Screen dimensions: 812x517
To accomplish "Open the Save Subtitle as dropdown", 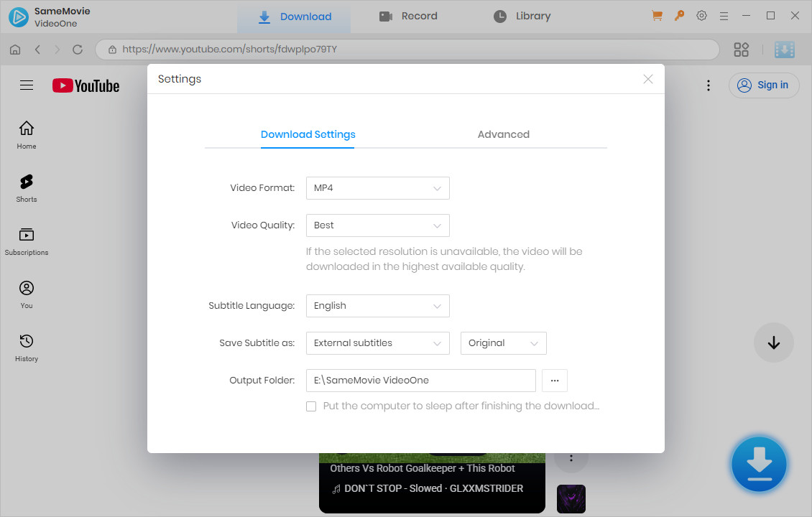I will pyautogui.click(x=377, y=343).
